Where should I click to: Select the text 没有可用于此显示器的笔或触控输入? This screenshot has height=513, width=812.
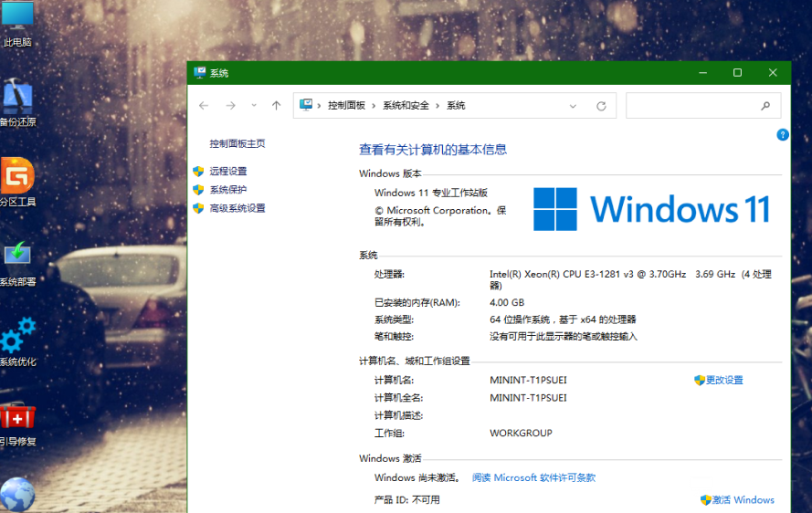(x=564, y=337)
